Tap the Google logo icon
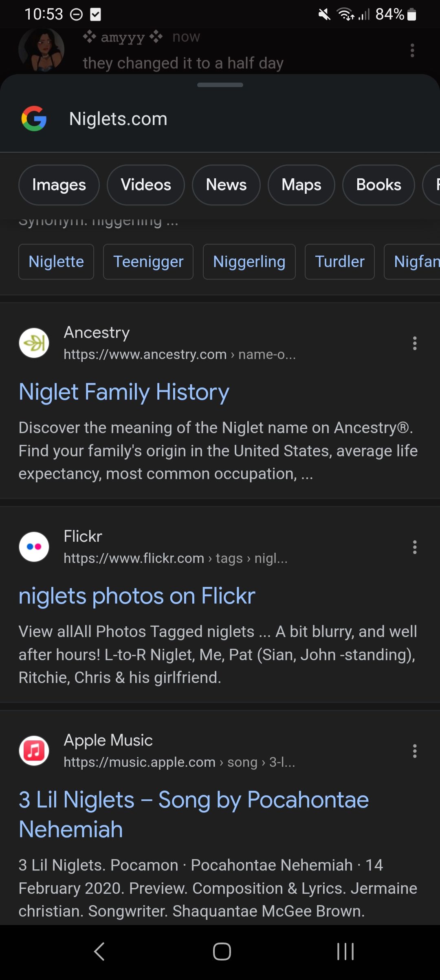Screen dimensions: 440x980 point(34,118)
